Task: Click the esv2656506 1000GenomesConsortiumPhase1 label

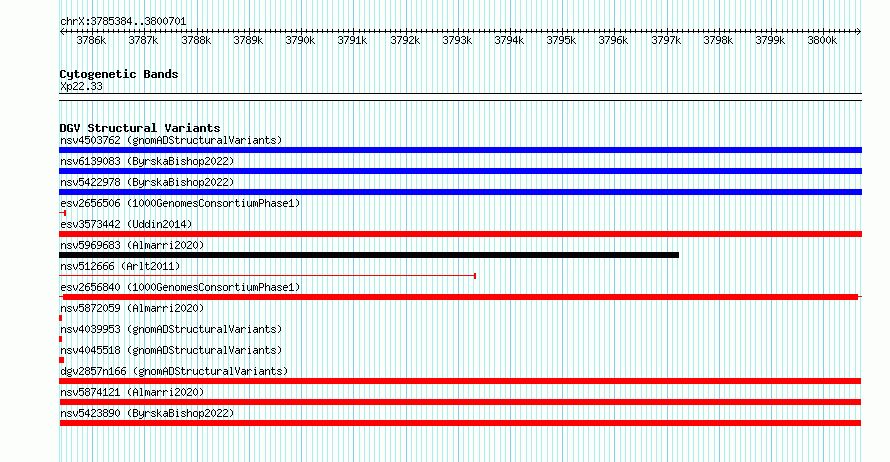Action: point(180,203)
